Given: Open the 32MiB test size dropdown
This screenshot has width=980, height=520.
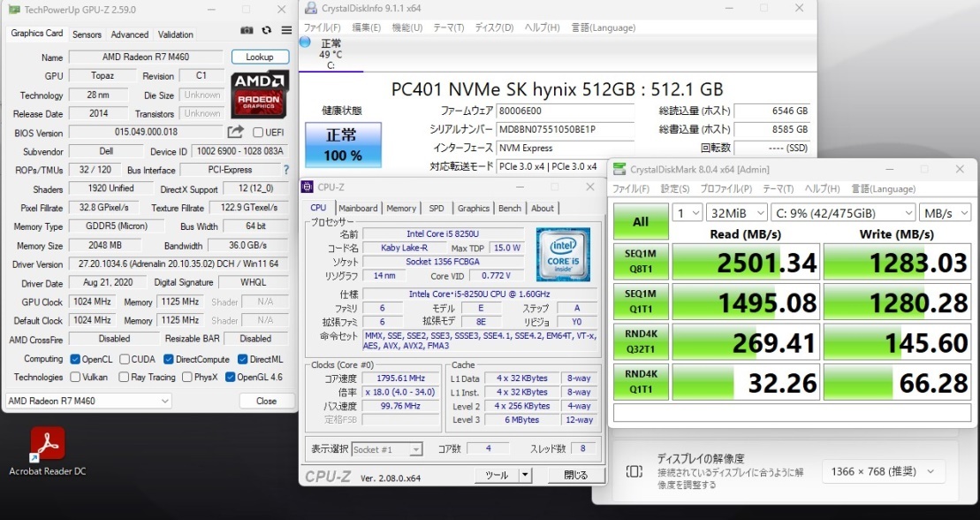Looking at the screenshot, I should [737, 213].
